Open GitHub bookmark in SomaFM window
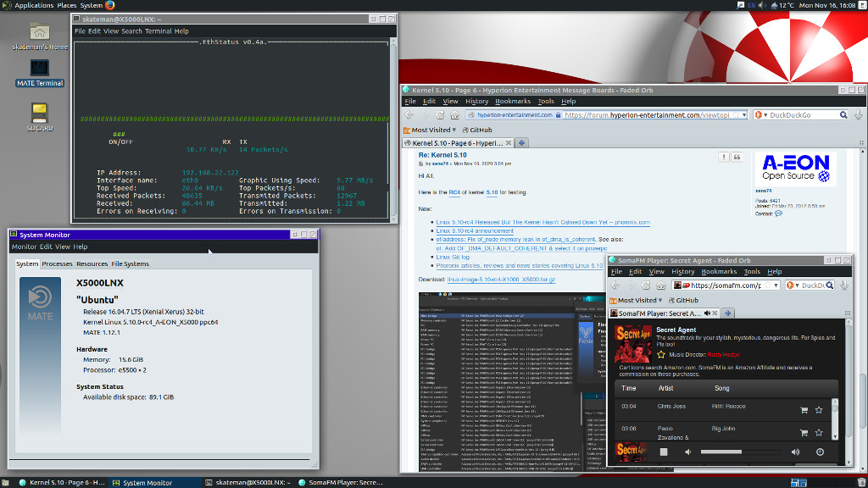868x488 pixels. [x=683, y=301]
